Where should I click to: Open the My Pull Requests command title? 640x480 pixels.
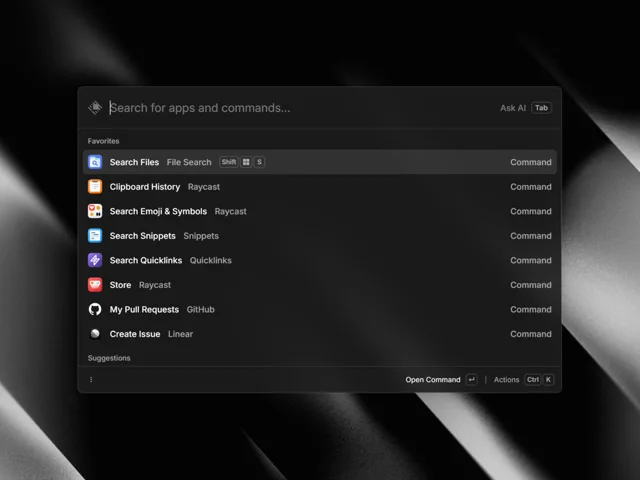coord(144,309)
